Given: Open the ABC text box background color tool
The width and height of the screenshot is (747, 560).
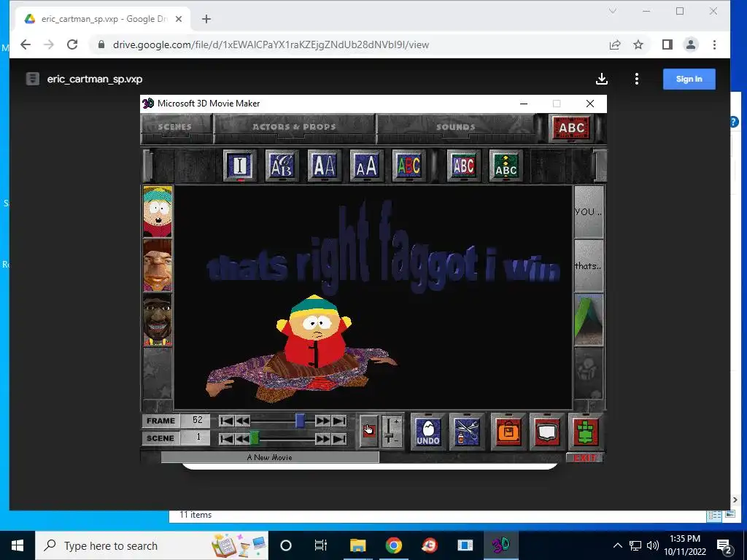Looking at the screenshot, I should click(463, 166).
